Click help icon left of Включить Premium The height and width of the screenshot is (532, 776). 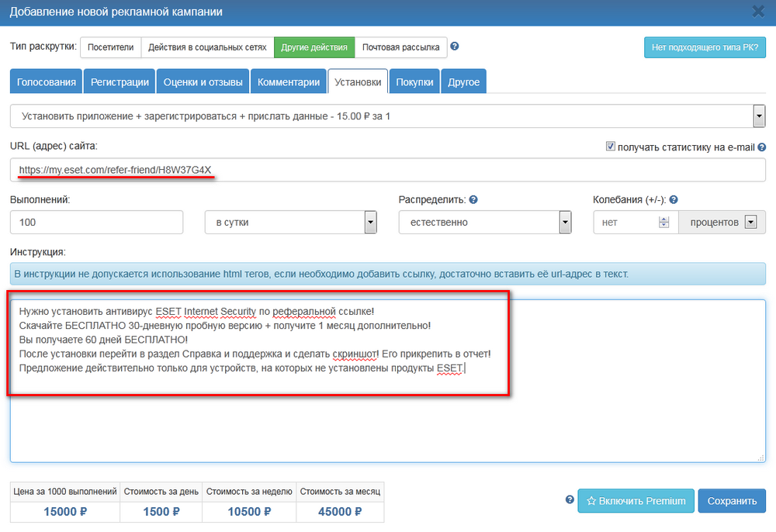click(570, 500)
